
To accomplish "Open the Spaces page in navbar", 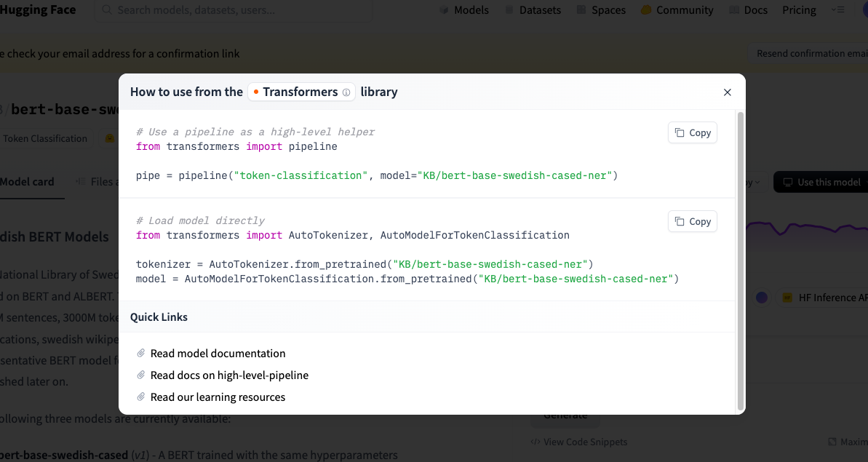I will tap(601, 10).
